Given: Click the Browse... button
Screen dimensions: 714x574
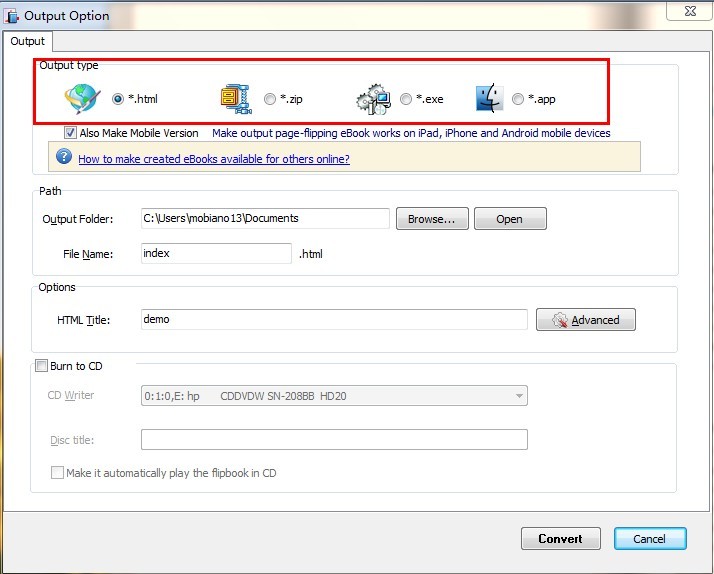Looking at the screenshot, I should [x=432, y=219].
